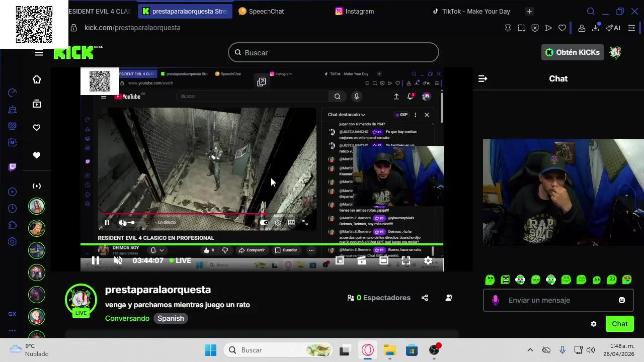The width and height of the screenshot is (644, 362).
Task: Click the solid white heart sidebar icon
Action: pos(37,155)
